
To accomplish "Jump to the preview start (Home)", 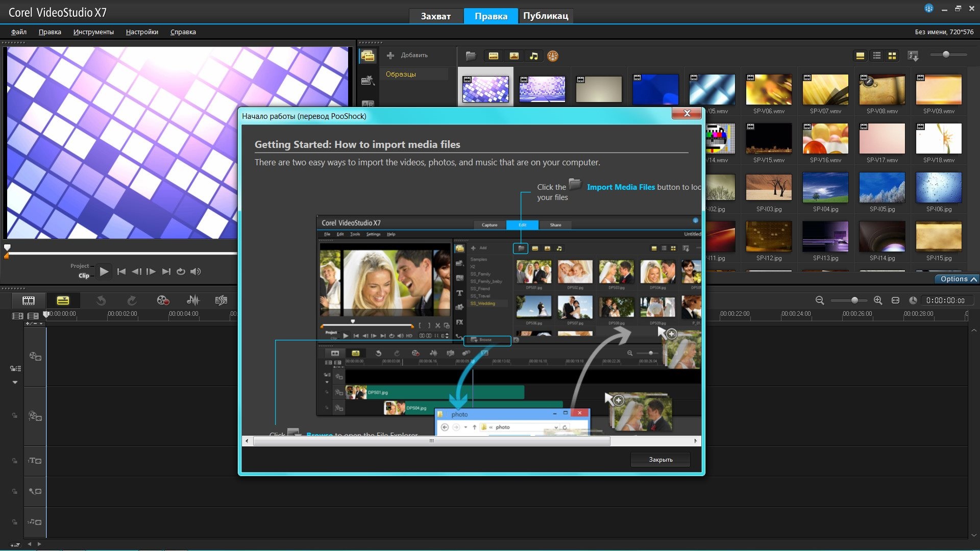I will pos(121,271).
